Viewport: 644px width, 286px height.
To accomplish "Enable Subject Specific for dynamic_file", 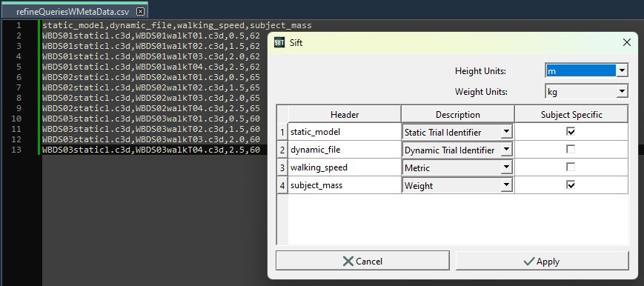I will (571, 150).
